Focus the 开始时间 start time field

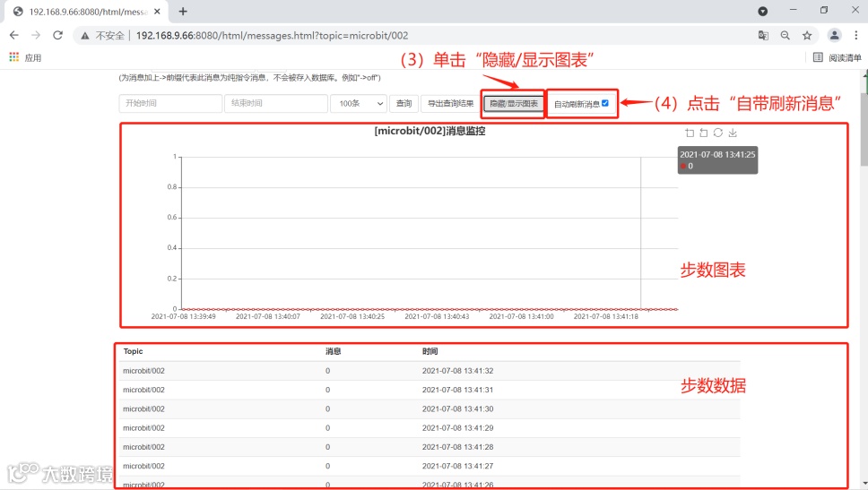170,103
